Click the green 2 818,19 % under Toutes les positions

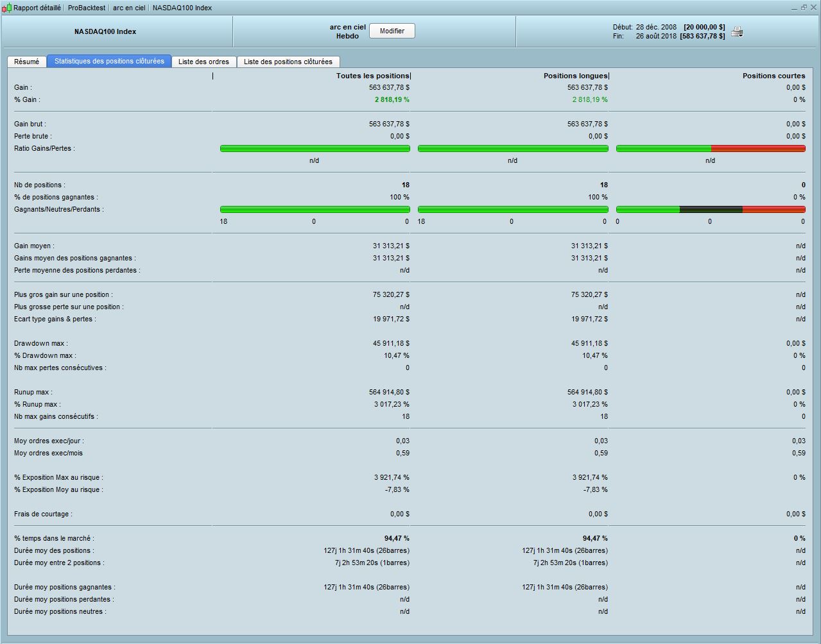392,99
